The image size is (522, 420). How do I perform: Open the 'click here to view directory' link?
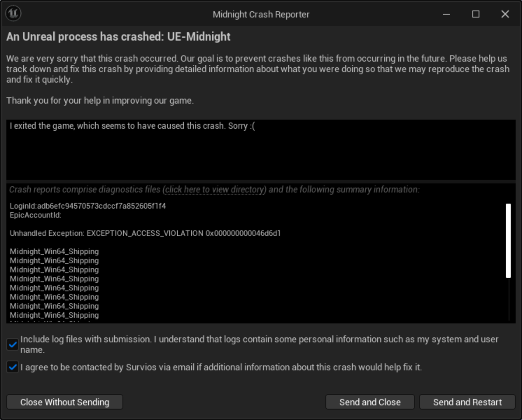[215, 189]
